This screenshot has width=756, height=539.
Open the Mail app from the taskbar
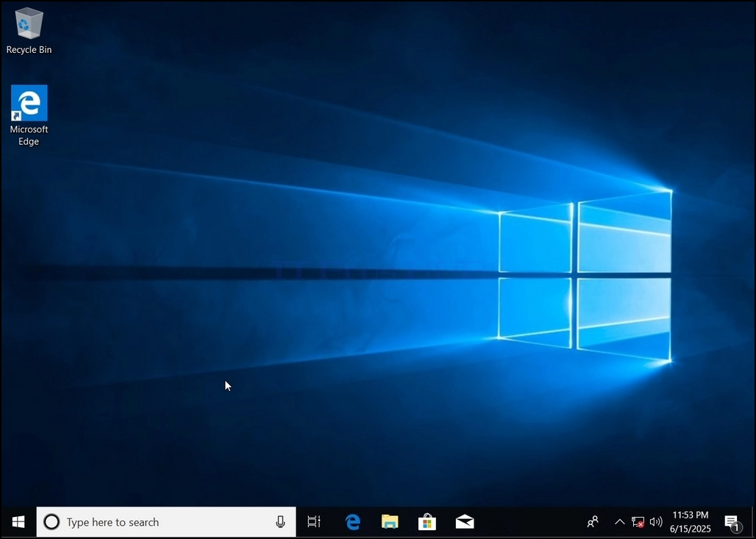click(465, 522)
